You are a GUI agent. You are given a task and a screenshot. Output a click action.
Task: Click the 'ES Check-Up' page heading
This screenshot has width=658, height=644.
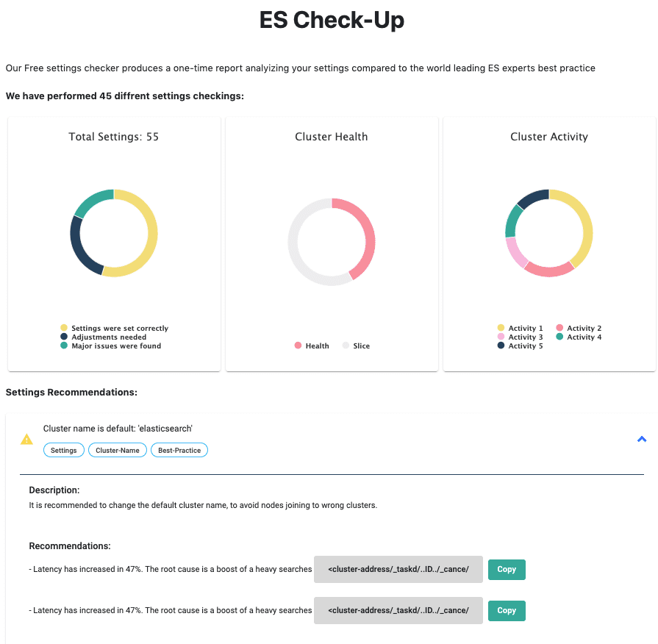[332, 20]
